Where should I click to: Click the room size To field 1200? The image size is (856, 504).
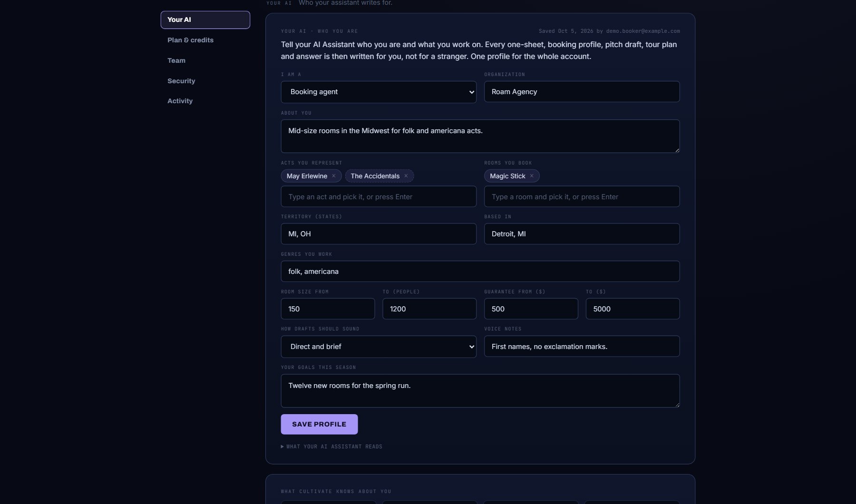tap(429, 309)
